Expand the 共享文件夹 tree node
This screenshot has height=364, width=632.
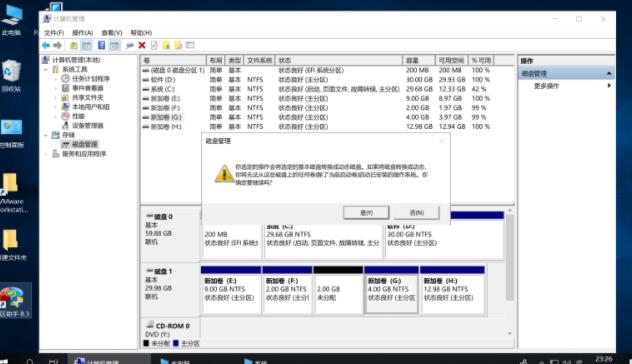click(x=56, y=97)
